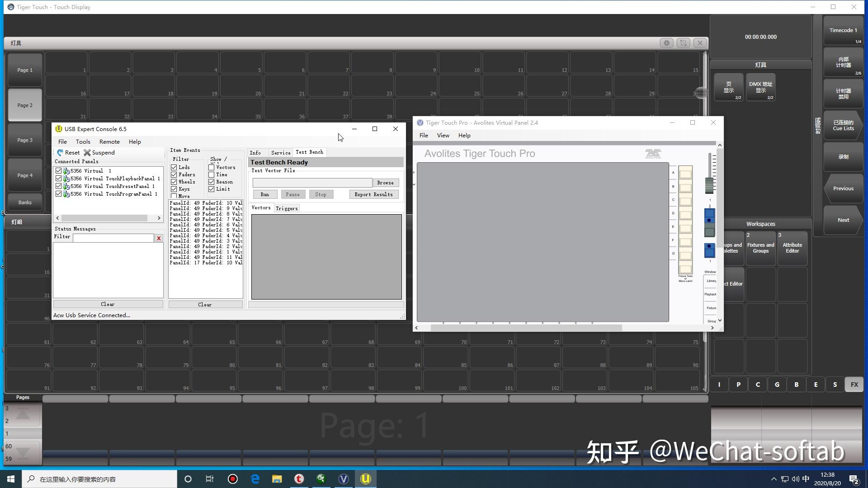Image resolution: width=868 pixels, height=488 pixels.
Task: Open Avolites Virtual Panel from the taskbar
Action: pos(344,479)
